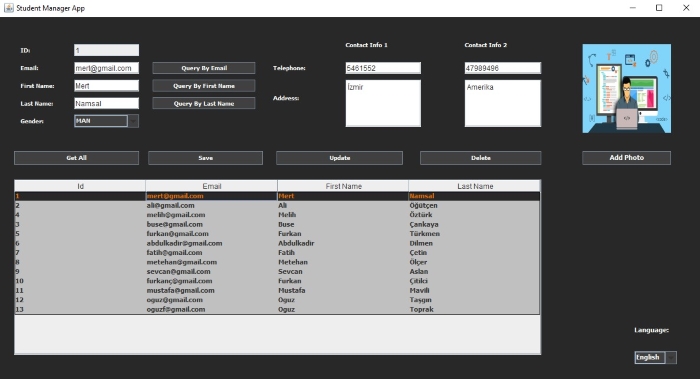The width and height of the screenshot is (700, 379).
Task: Click the Amerika address text area
Action: (x=503, y=103)
